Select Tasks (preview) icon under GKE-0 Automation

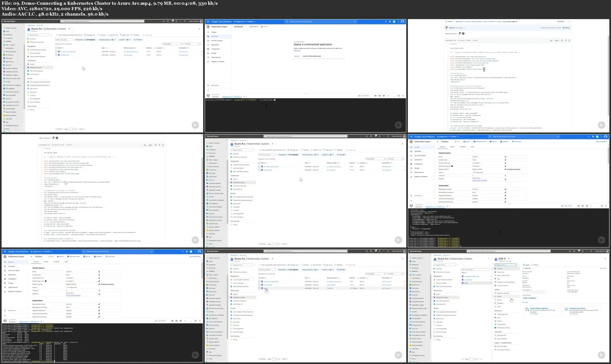click(495, 335)
